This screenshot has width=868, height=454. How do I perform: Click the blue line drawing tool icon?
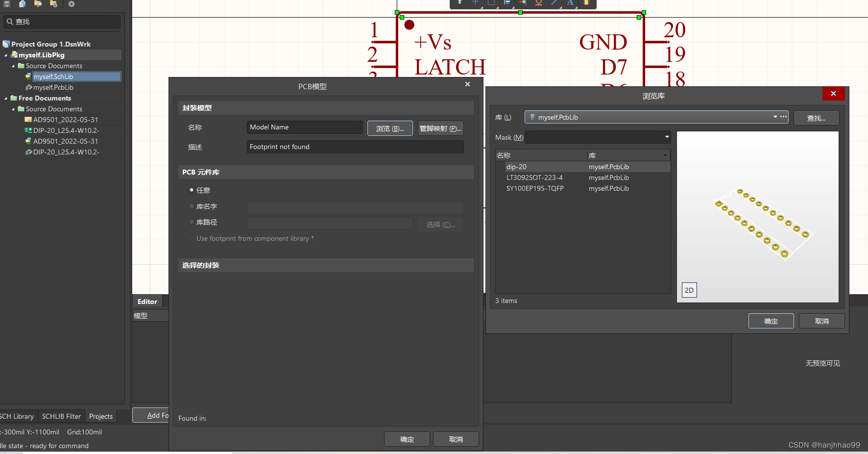tap(554, 2)
